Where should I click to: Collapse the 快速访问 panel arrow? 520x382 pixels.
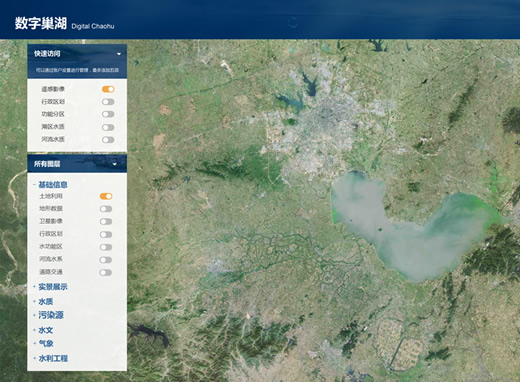(x=119, y=54)
